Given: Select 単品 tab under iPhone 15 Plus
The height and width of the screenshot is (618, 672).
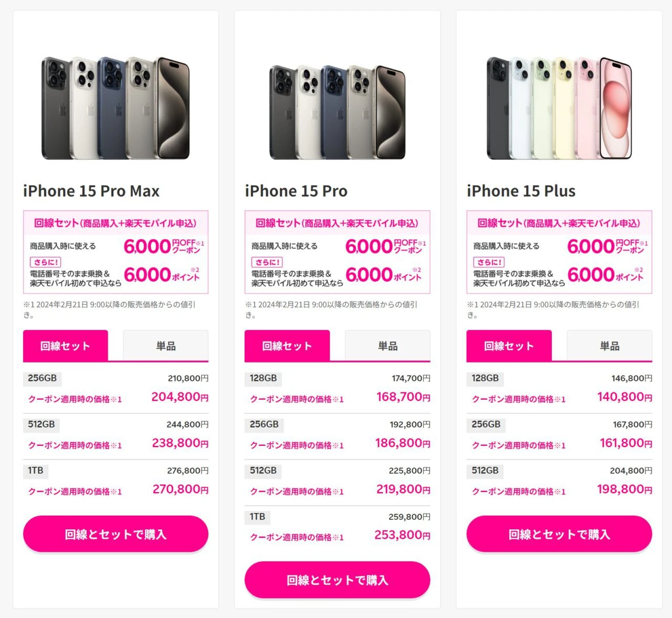Looking at the screenshot, I should point(610,346).
